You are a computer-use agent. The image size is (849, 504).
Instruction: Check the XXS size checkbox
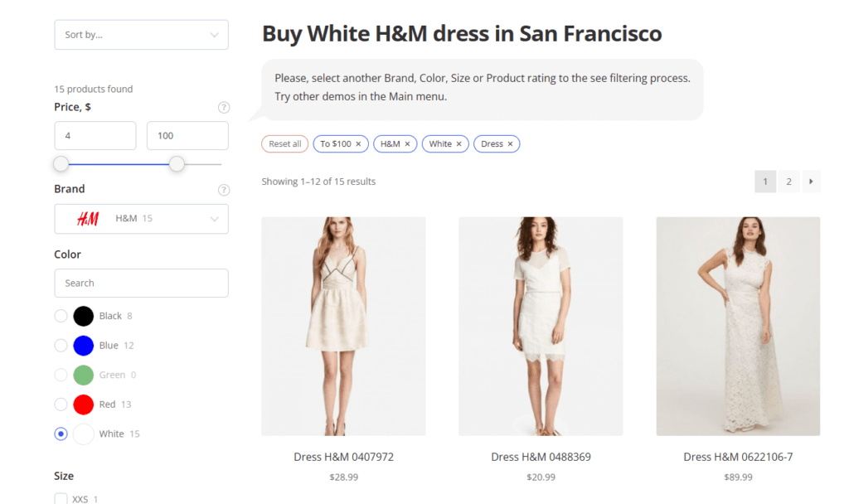(x=61, y=498)
